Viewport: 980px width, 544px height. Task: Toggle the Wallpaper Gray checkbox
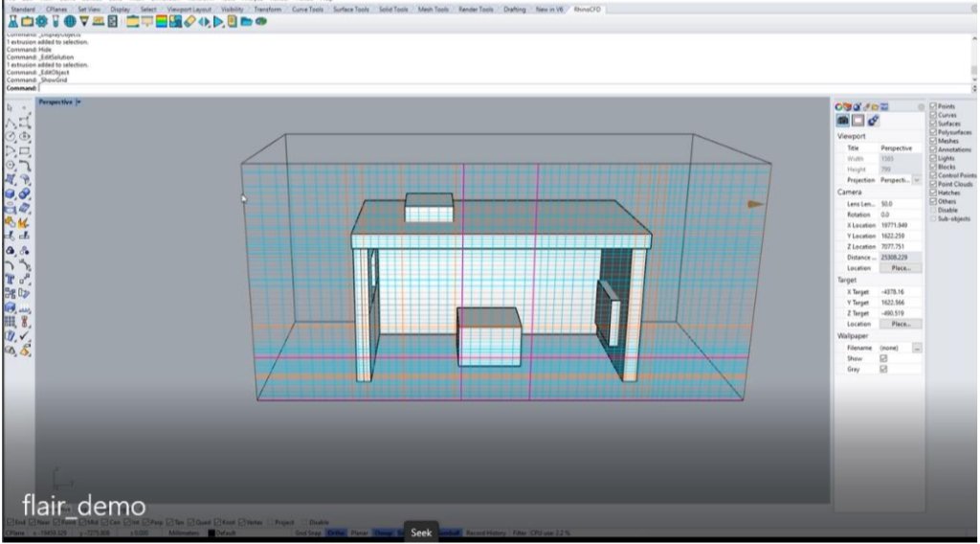pos(883,369)
